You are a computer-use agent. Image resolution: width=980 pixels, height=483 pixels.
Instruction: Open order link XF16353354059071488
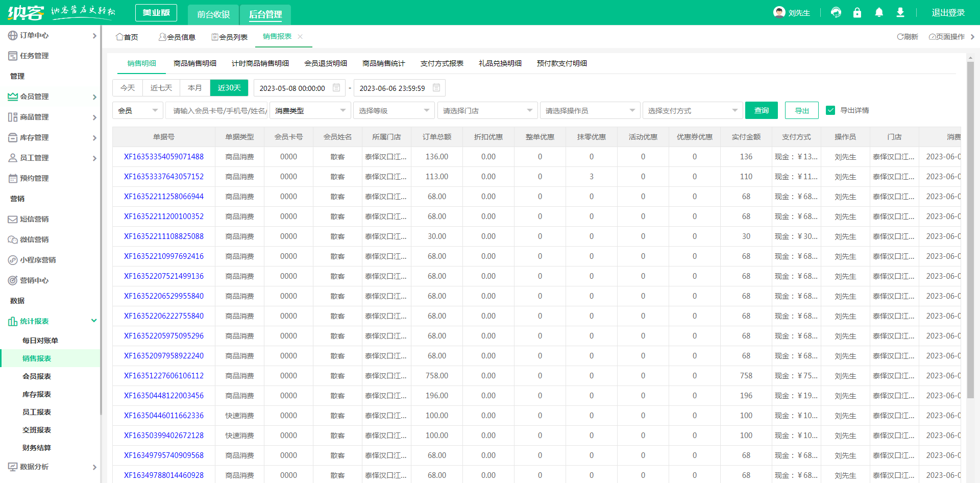point(163,157)
